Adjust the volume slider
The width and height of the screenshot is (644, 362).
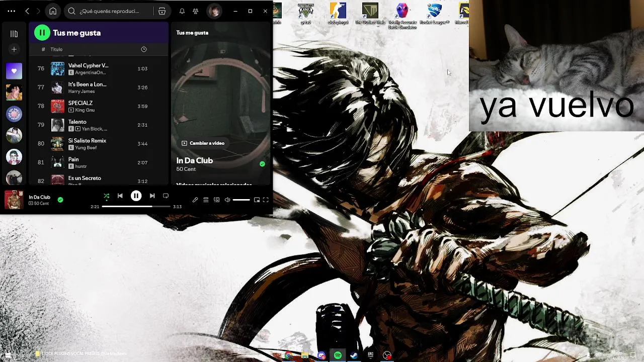pos(241,200)
